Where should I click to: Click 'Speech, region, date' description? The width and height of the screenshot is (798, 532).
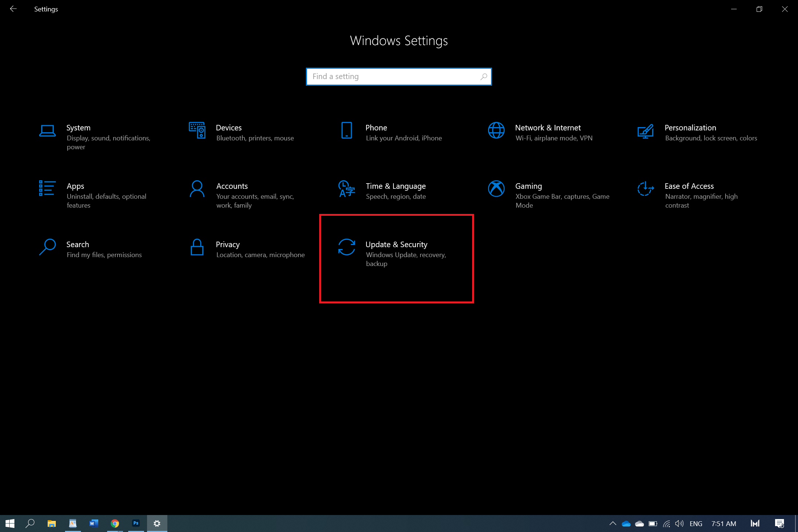[396, 197]
